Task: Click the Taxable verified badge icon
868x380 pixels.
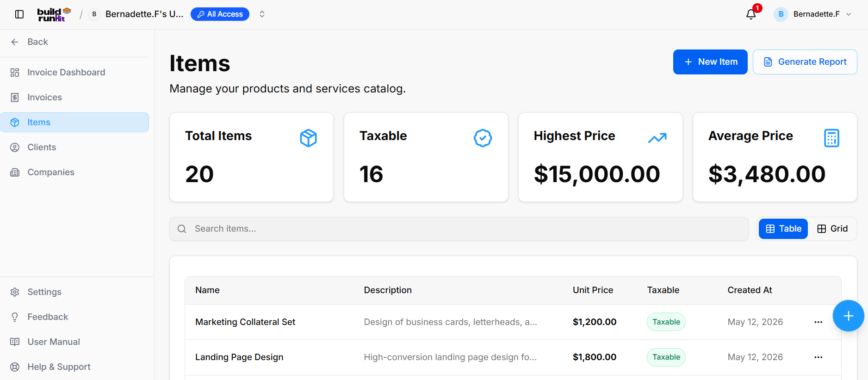Action: pos(483,138)
